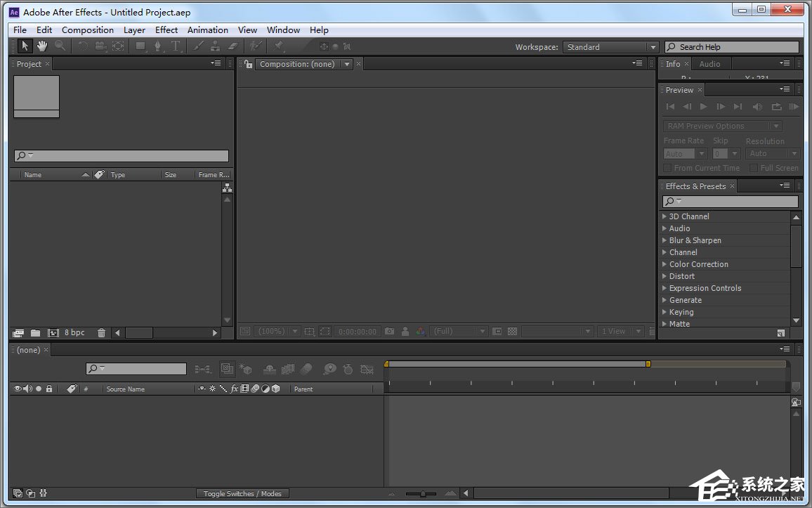Expand the Distort effects category
This screenshot has width=812, height=508.
pos(664,276)
